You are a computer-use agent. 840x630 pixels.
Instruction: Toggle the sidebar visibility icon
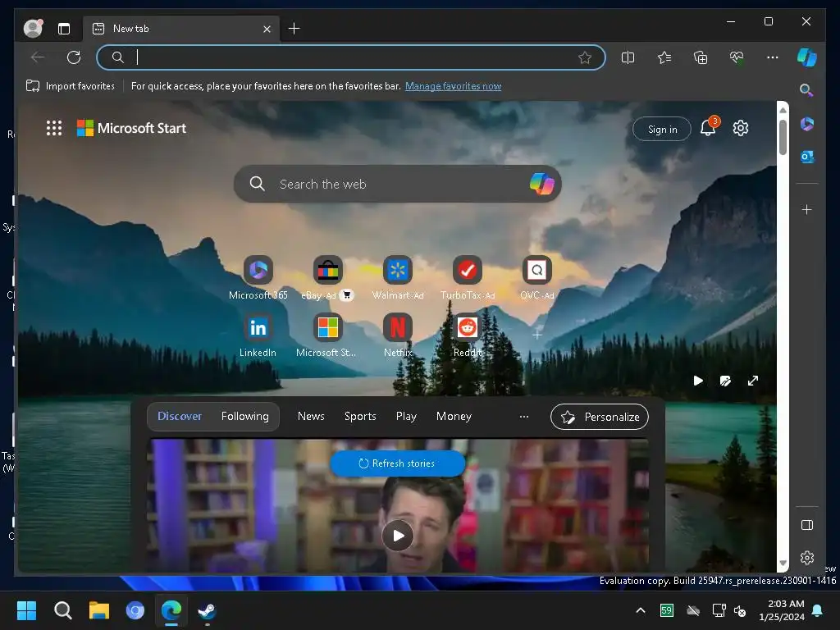tap(807, 525)
